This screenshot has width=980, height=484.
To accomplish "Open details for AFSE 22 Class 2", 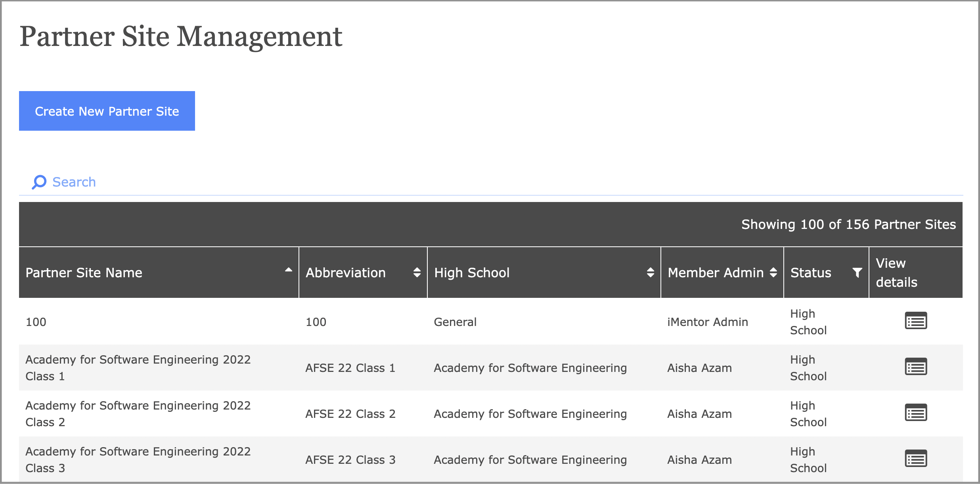I will point(916,413).
